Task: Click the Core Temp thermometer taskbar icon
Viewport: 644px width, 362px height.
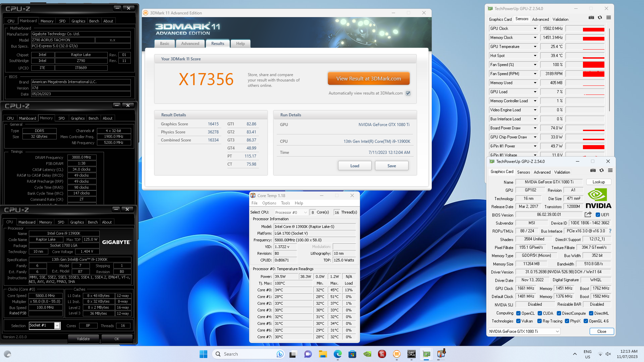Action: tap(441, 354)
